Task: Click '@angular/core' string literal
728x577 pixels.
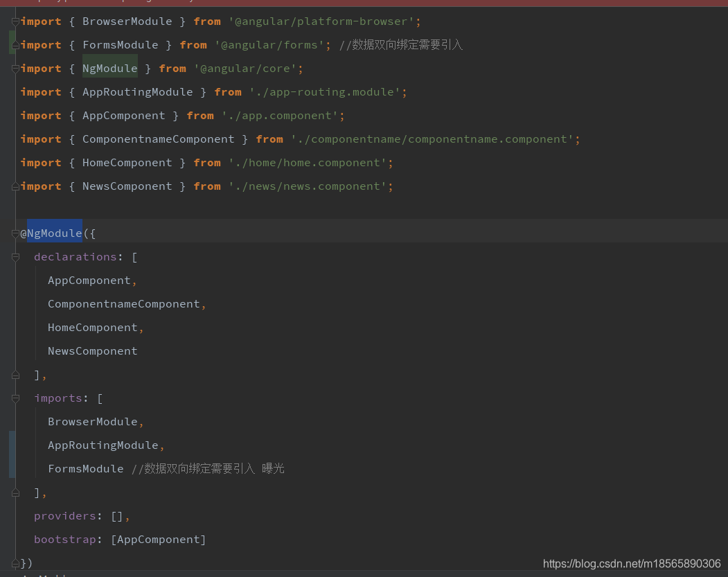Action: point(245,69)
